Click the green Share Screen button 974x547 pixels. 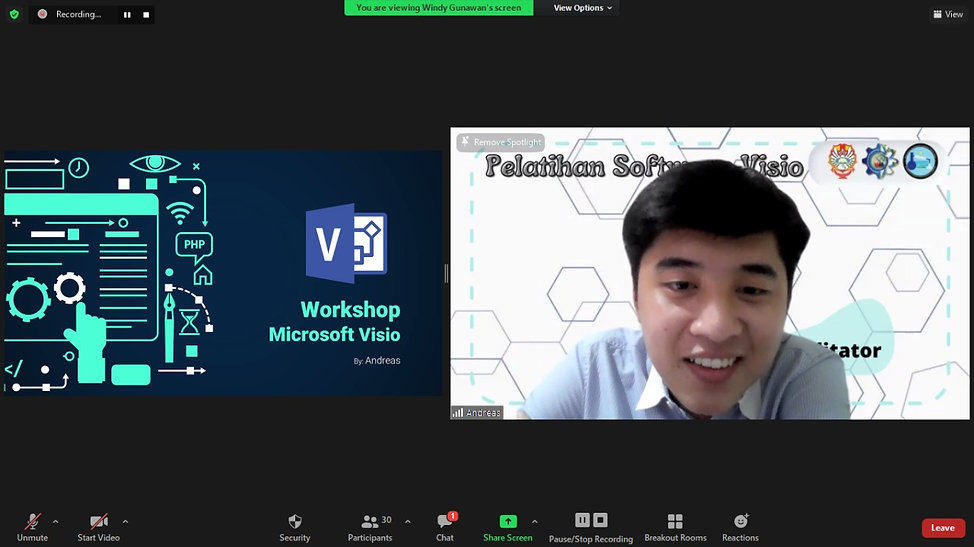507,527
